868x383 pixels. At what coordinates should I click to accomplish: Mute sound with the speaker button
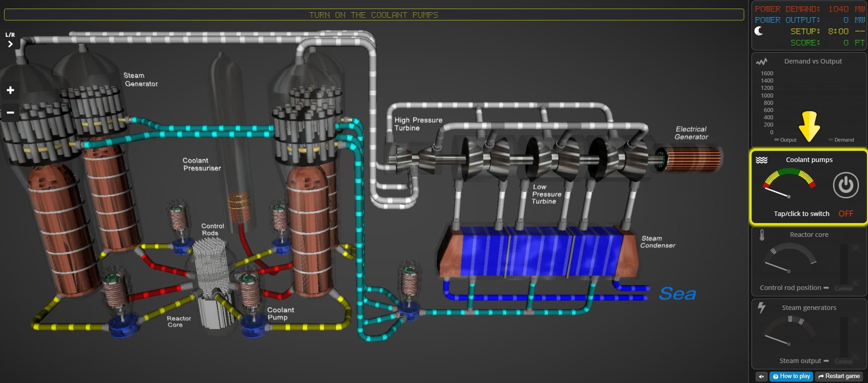tap(761, 376)
